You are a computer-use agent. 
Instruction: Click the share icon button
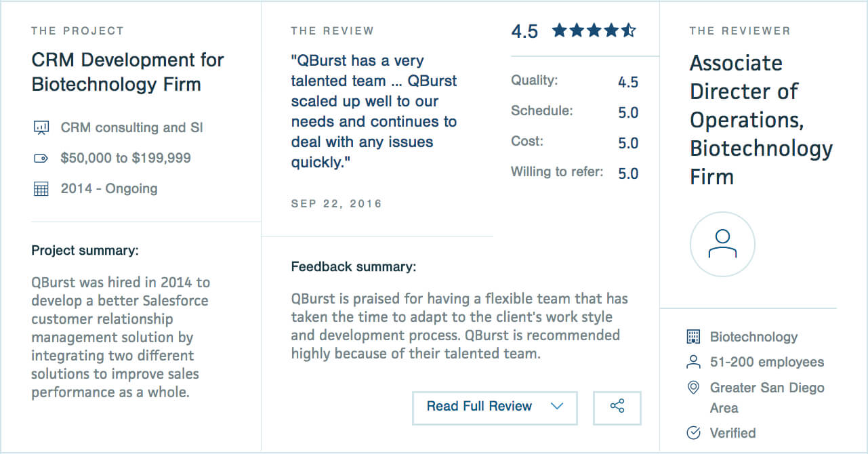(617, 407)
